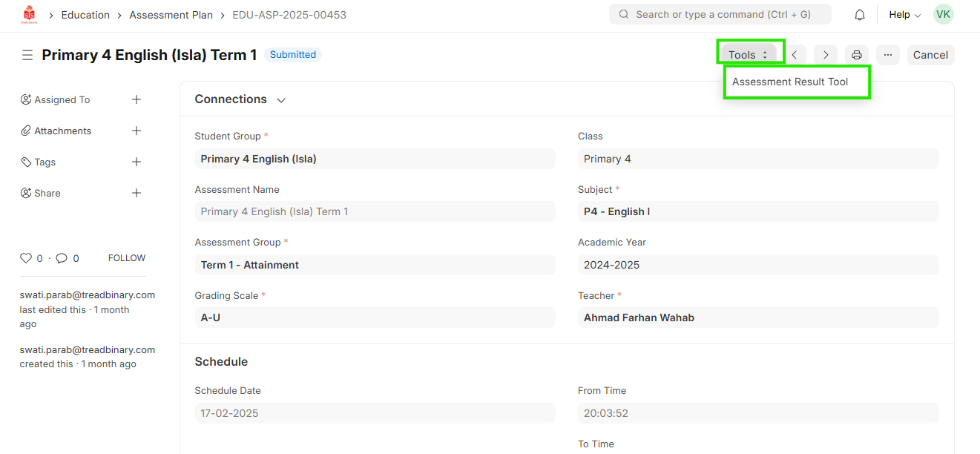Collapse the Connections section chevron

point(281,100)
